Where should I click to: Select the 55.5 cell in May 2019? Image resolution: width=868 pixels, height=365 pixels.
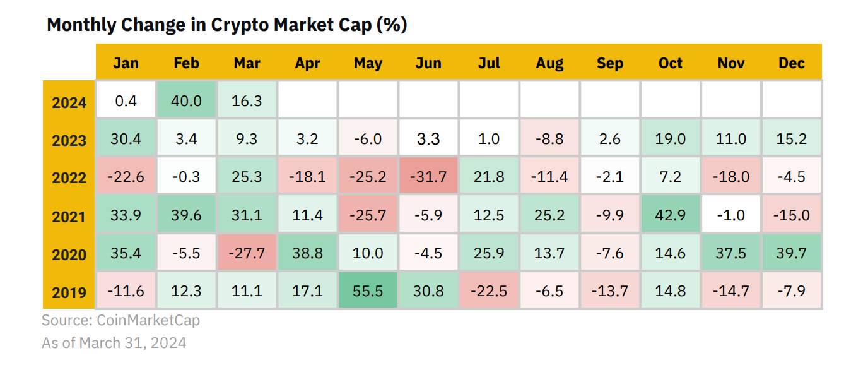coord(368,290)
